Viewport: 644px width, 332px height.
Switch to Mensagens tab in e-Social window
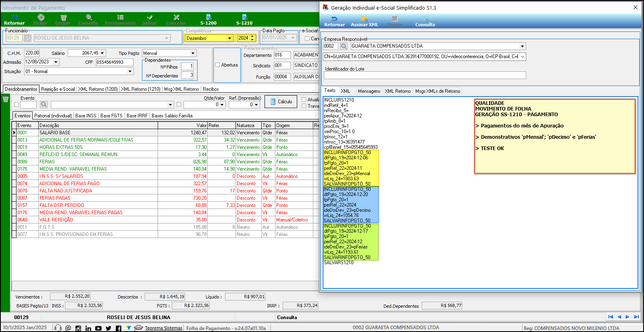click(369, 91)
